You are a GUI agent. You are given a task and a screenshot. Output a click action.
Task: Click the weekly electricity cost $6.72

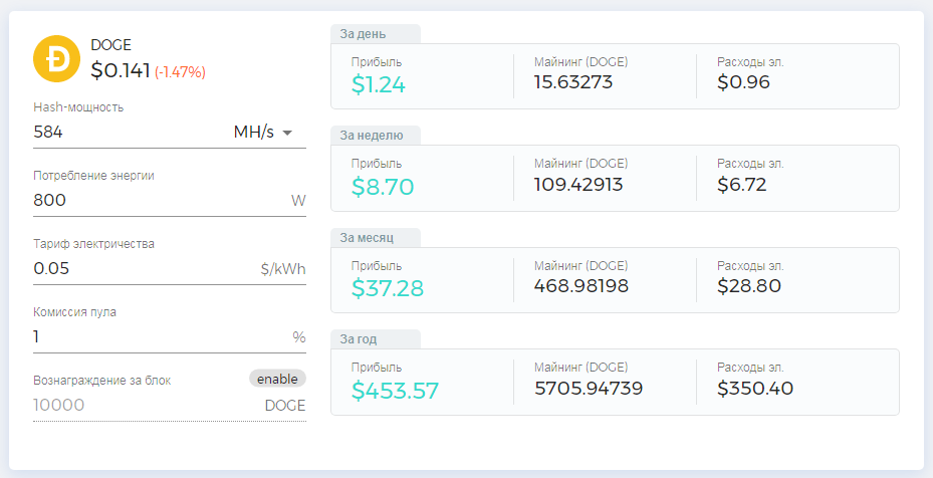pyautogui.click(x=741, y=185)
